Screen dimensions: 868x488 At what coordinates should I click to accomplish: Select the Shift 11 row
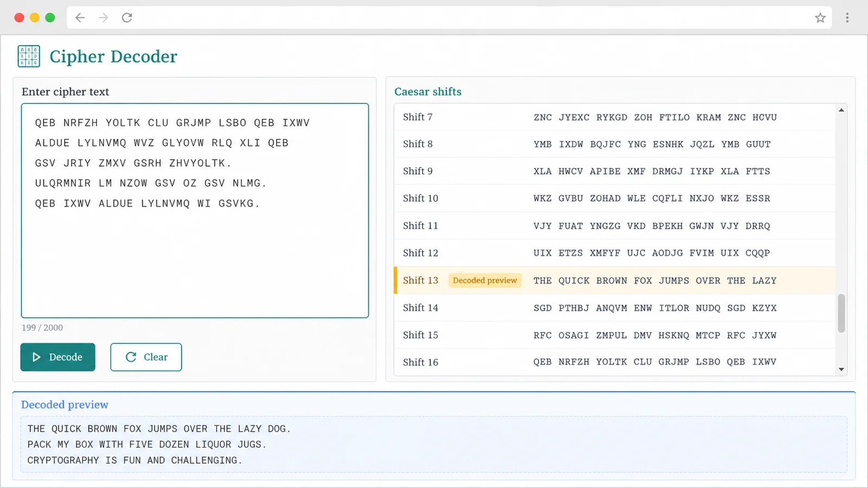tap(615, 226)
